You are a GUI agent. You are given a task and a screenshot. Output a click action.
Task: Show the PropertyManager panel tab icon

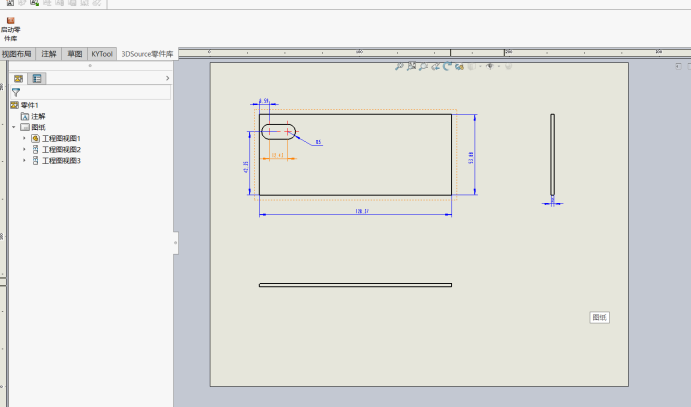click(x=37, y=79)
